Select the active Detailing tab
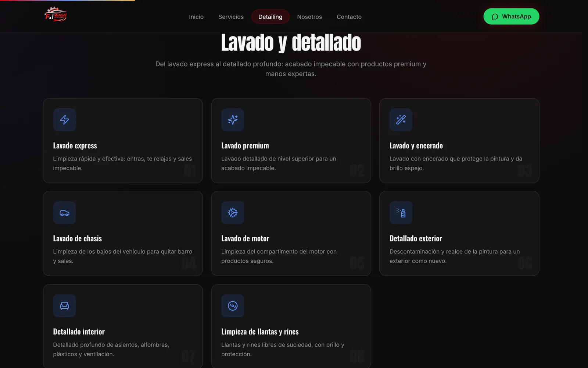The height and width of the screenshot is (368, 588). (x=270, y=17)
